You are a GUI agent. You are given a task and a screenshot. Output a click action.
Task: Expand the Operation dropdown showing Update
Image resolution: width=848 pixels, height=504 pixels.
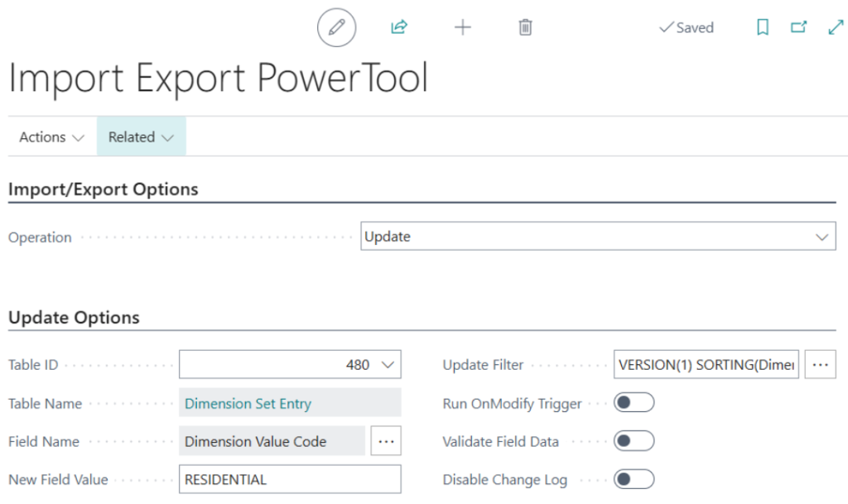(x=598, y=237)
